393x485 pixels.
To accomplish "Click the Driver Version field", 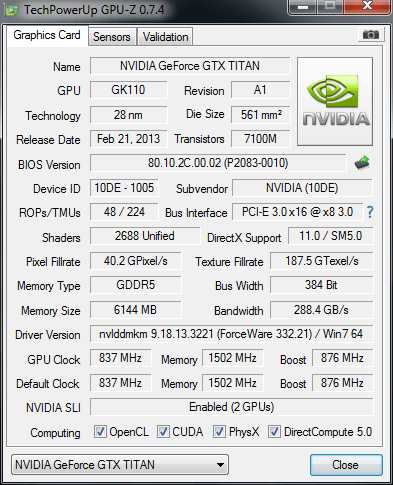I will coord(231,334).
